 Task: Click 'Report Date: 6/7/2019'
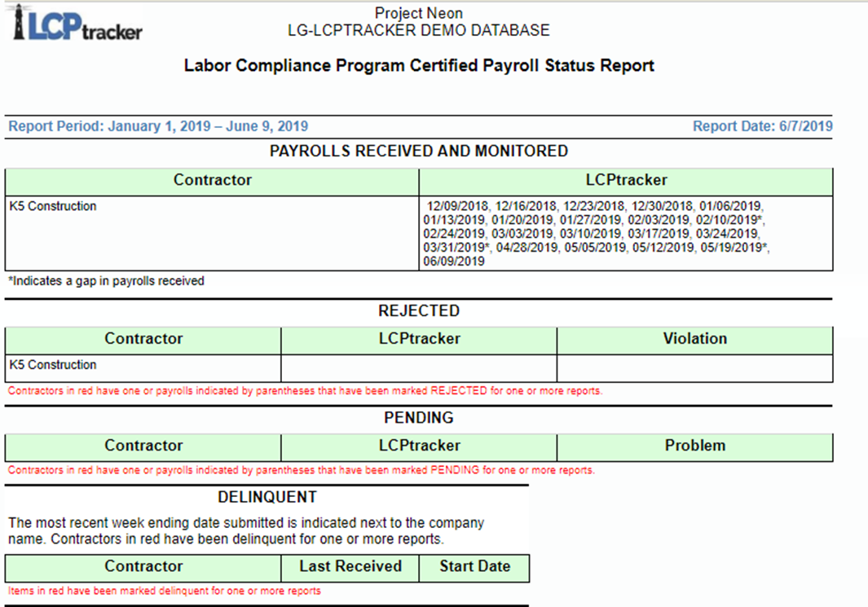(762, 126)
